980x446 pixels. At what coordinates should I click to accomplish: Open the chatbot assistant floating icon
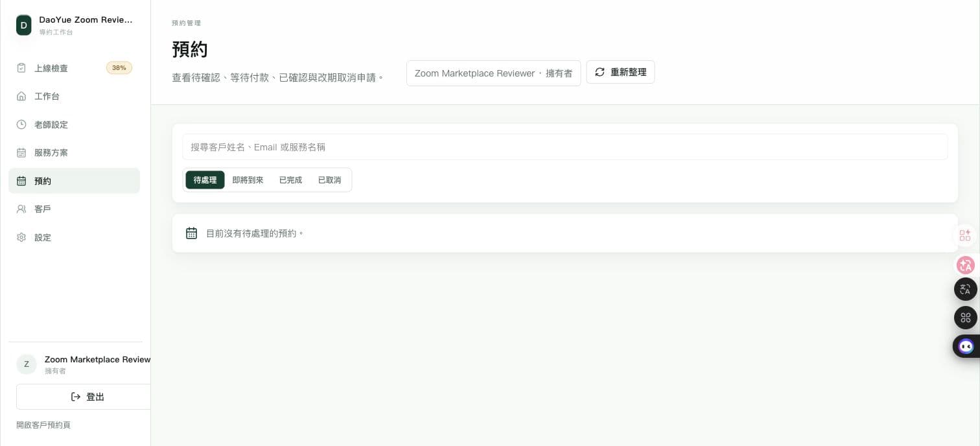point(966,346)
